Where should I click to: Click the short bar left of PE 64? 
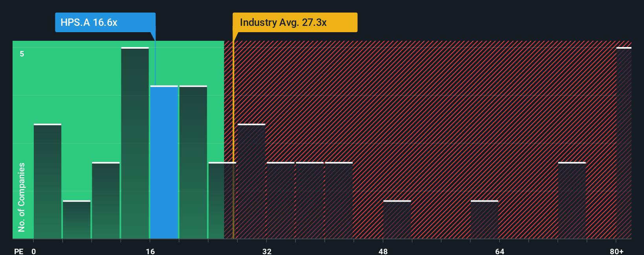pos(485,220)
